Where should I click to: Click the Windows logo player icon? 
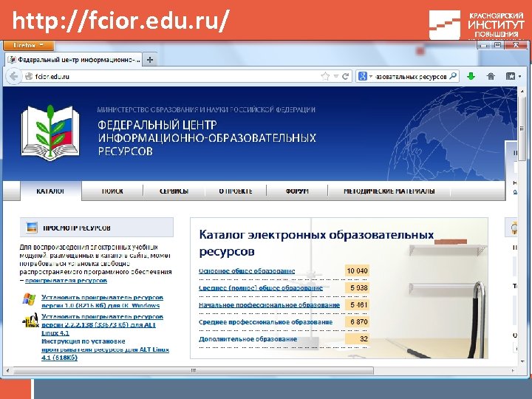pyautogui.click(x=29, y=299)
